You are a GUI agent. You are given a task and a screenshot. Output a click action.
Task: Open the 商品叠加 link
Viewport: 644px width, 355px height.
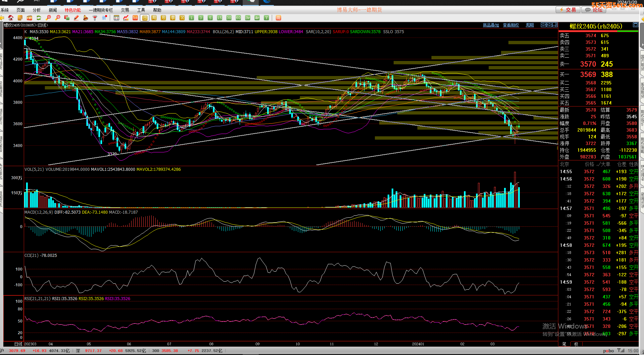point(491,25)
